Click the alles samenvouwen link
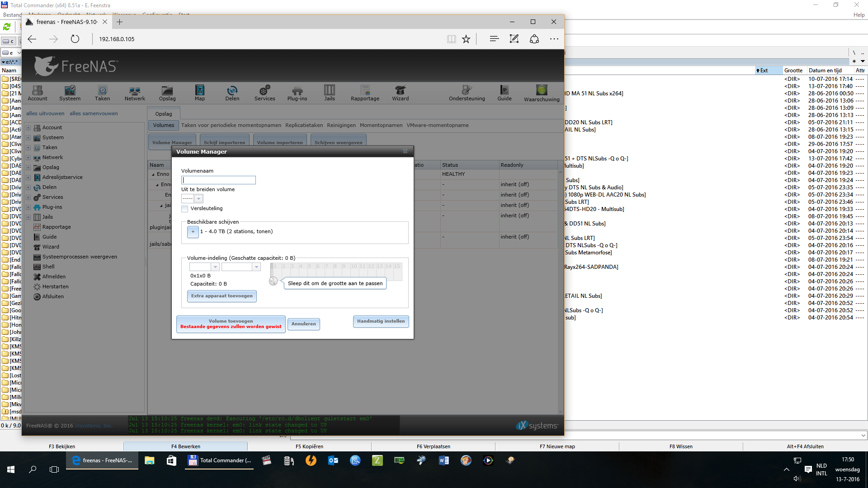This screenshot has width=868, height=488. tap(94, 113)
